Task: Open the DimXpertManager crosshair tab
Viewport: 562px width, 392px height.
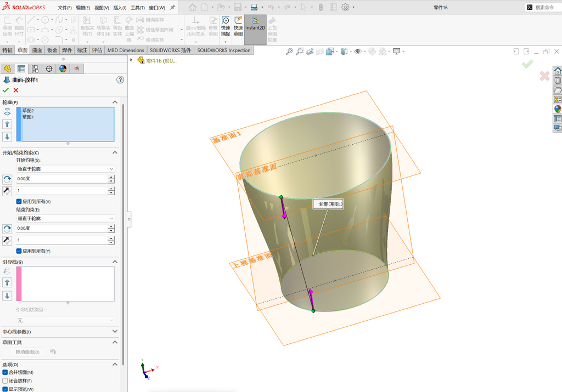Action: point(49,69)
